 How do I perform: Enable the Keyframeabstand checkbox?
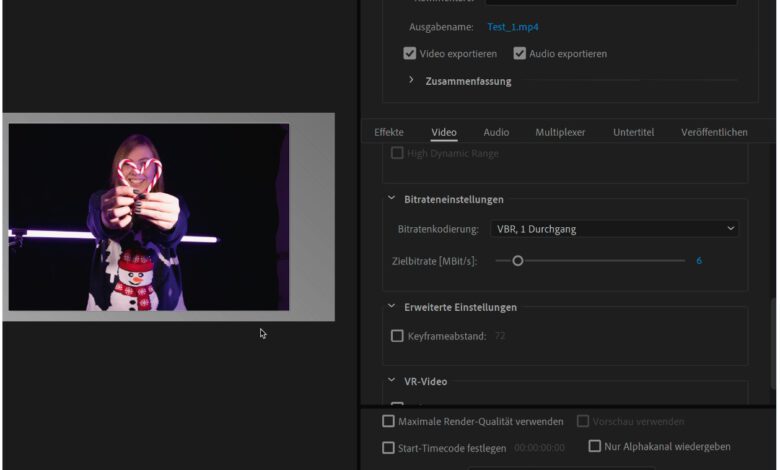pos(397,336)
